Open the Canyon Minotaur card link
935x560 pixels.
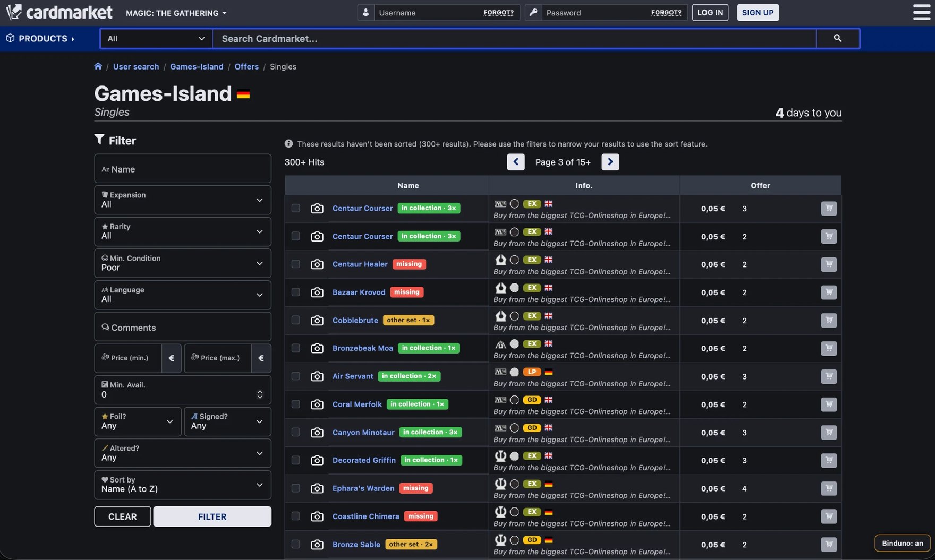pyautogui.click(x=363, y=433)
